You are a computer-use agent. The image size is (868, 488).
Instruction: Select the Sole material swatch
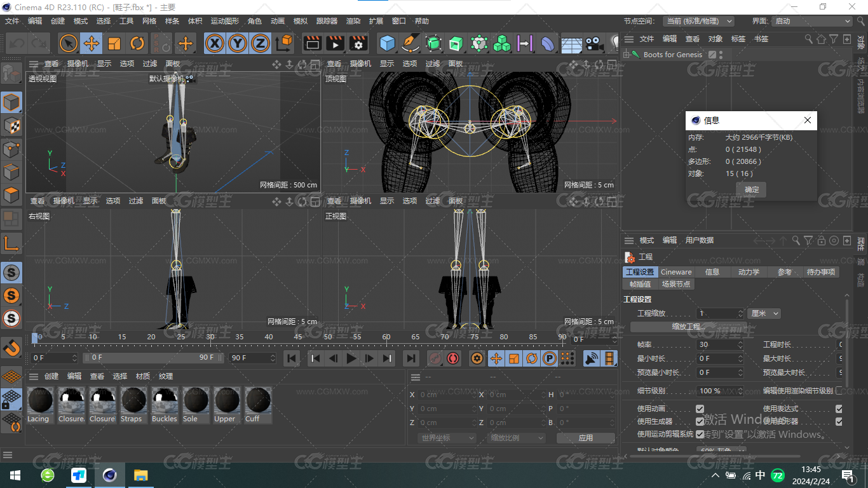(x=196, y=405)
